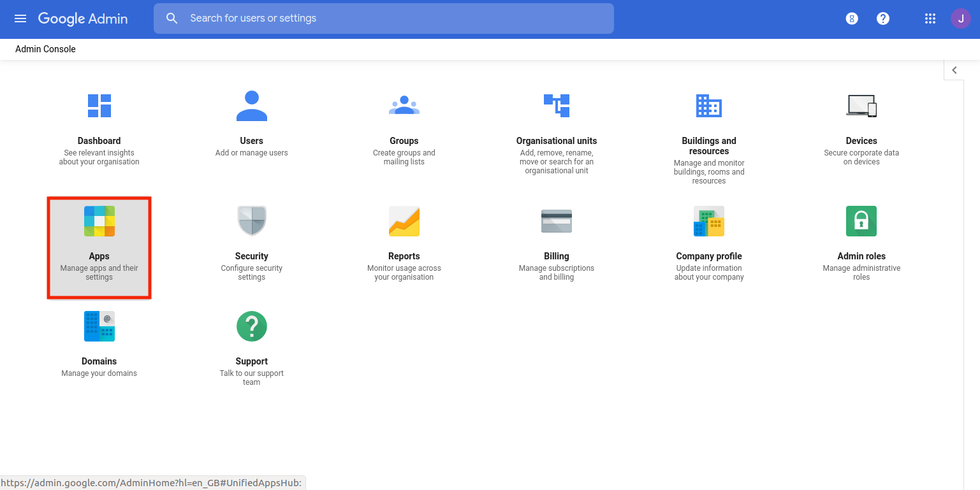Open the Groups icon

(404, 106)
